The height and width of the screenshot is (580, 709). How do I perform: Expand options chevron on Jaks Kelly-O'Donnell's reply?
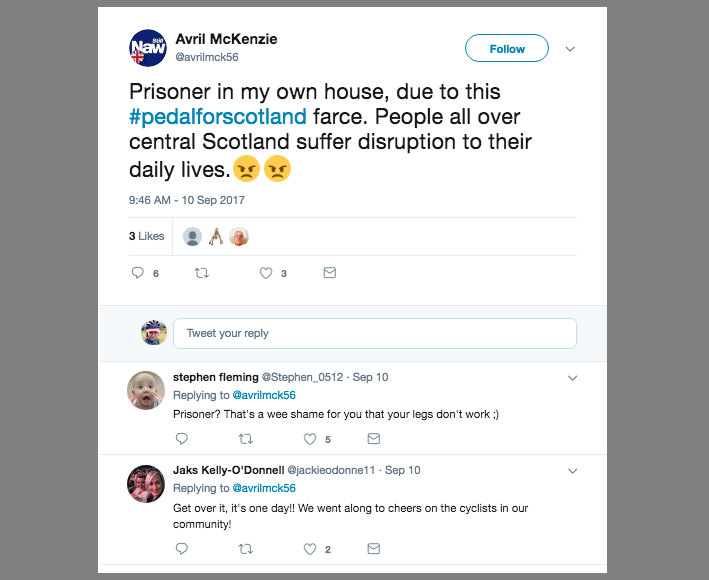tap(572, 470)
